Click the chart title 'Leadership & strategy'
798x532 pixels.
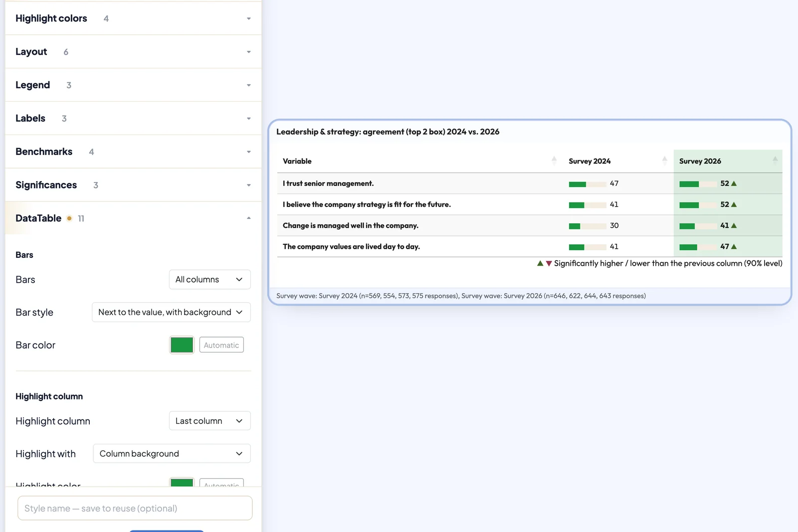(x=388, y=132)
